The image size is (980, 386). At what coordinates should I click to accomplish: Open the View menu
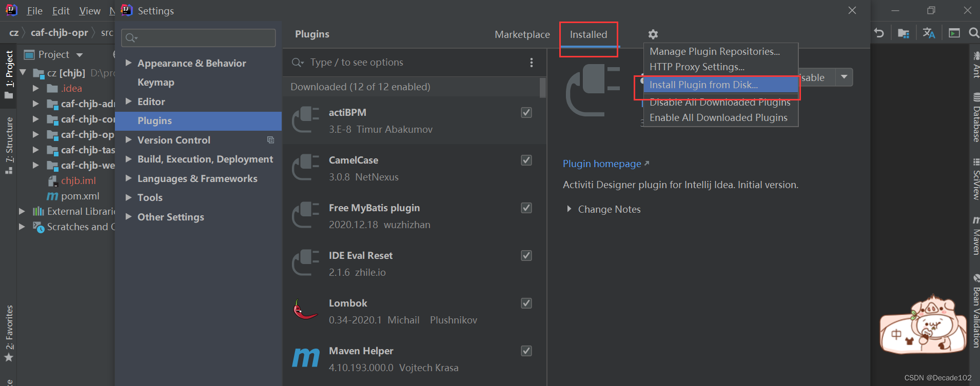[x=90, y=11]
